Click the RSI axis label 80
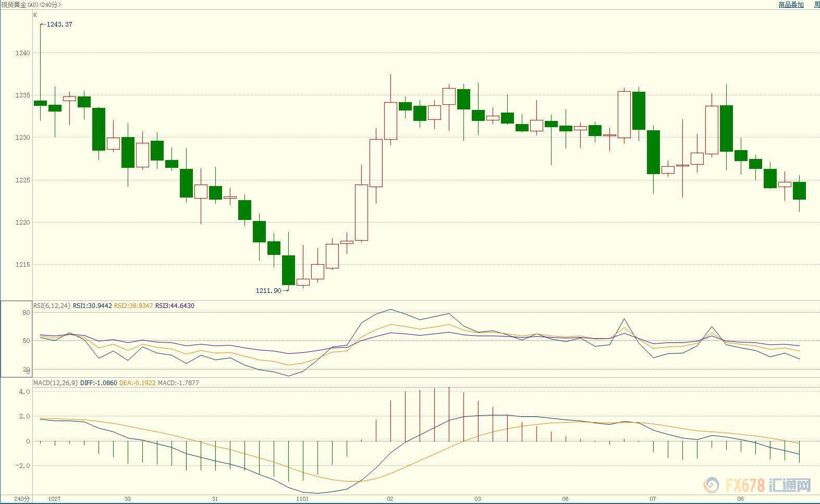Image resolution: width=820 pixels, height=504 pixels. click(26, 313)
